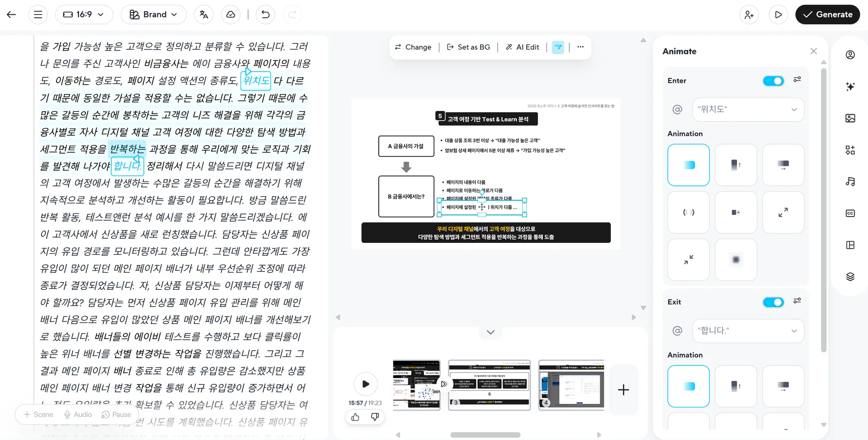This screenshot has width=868, height=440.
Task: Open the 16:9 aspect ratio dropdown
Action: coord(84,14)
